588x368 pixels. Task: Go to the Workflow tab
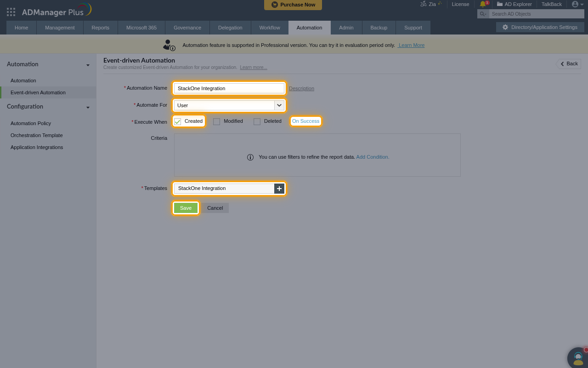(270, 28)
